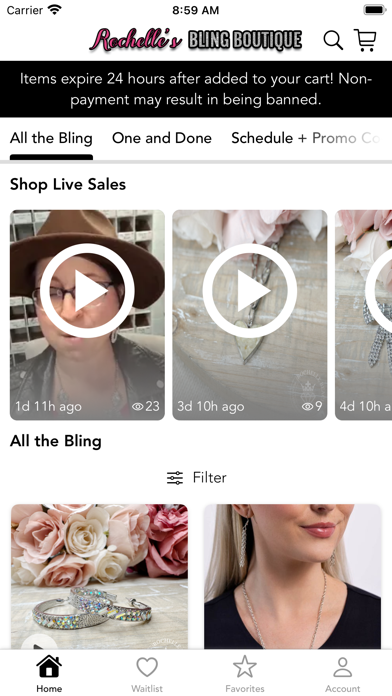This screenshot has width=392, height=696.
Task: Open the Waitlist heart icon
Action: coord(147,667)
